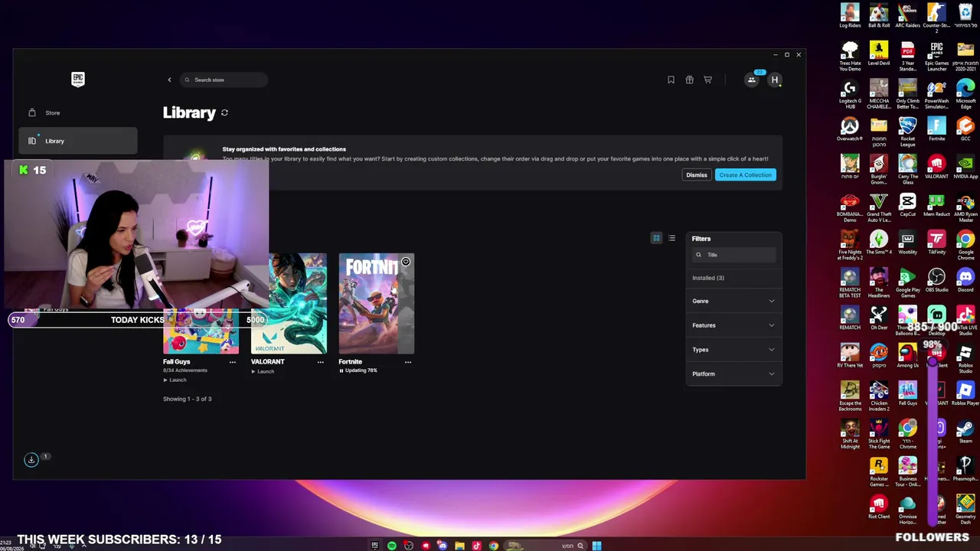This screenshot has height=551, width=980.
Task: Open Epic Games Launcher desktop shortcut
Action: pyautogui.click(x=936, y=57)
